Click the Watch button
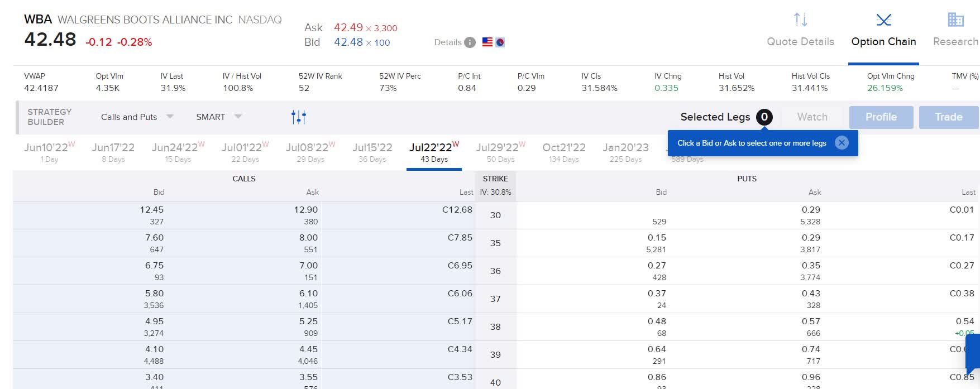 pyautogui.click(x=812, y=117)
